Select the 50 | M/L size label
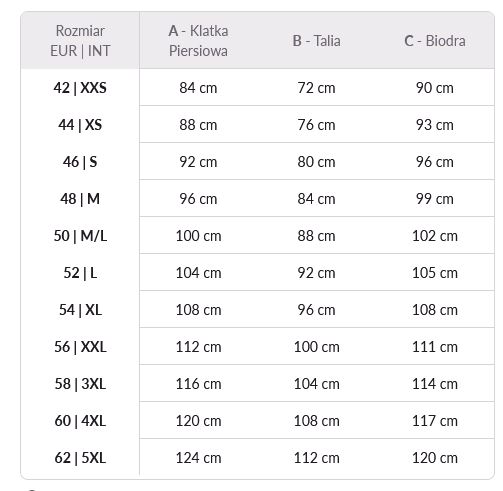 coord(80,236)
